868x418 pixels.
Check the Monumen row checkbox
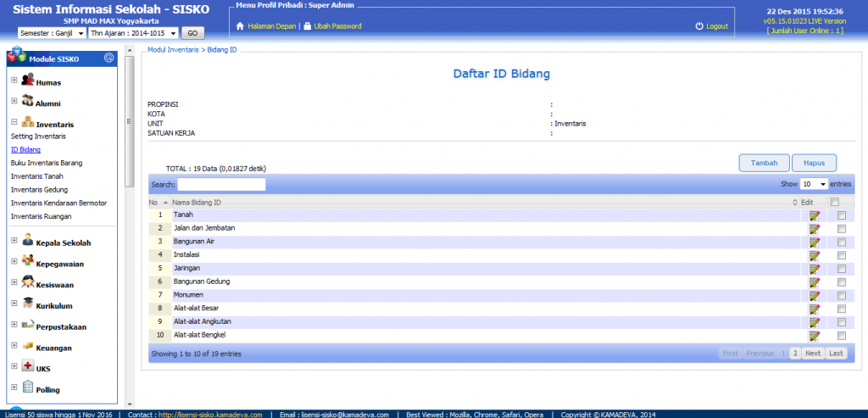pyautogui.click(x=842, y=295)
